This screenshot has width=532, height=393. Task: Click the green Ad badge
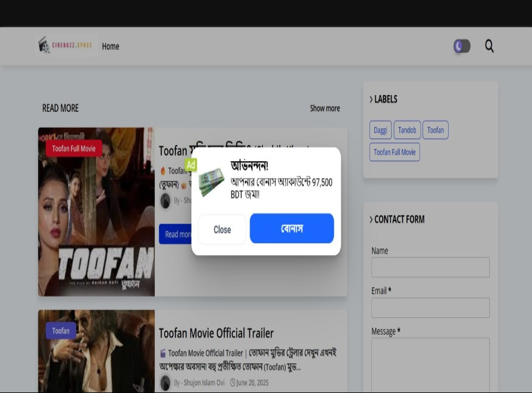pos(190,165)
